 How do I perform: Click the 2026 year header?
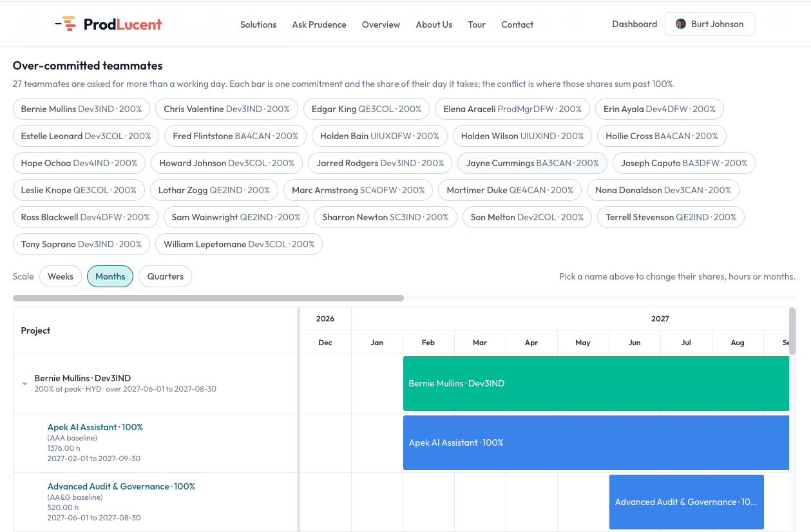(325, 319)
